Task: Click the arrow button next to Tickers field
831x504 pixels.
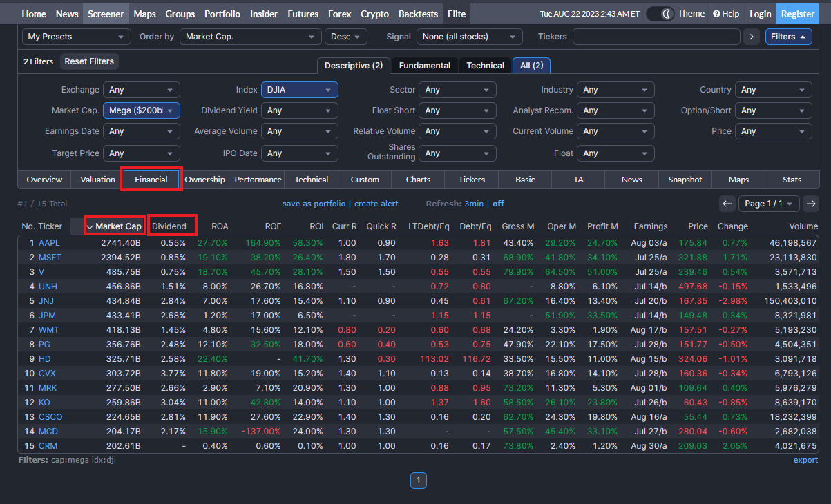Action: click(752, 37)
